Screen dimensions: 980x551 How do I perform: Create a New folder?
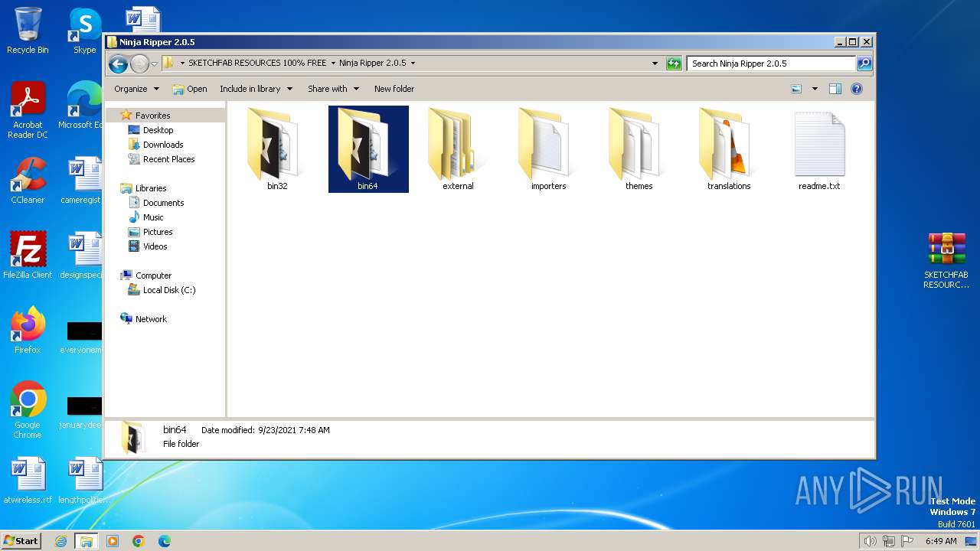point(394,89)
